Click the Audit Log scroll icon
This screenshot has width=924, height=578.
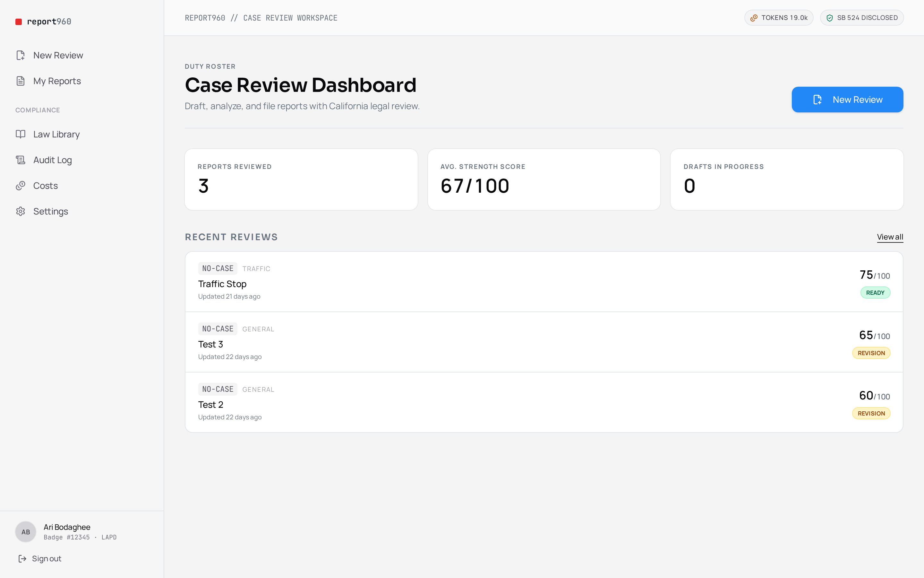21,160
